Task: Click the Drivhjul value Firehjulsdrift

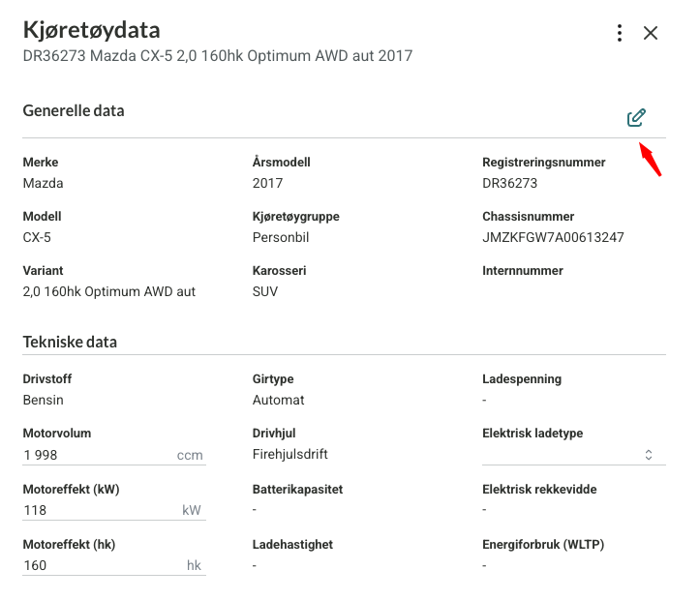Action: coord(289,454)
